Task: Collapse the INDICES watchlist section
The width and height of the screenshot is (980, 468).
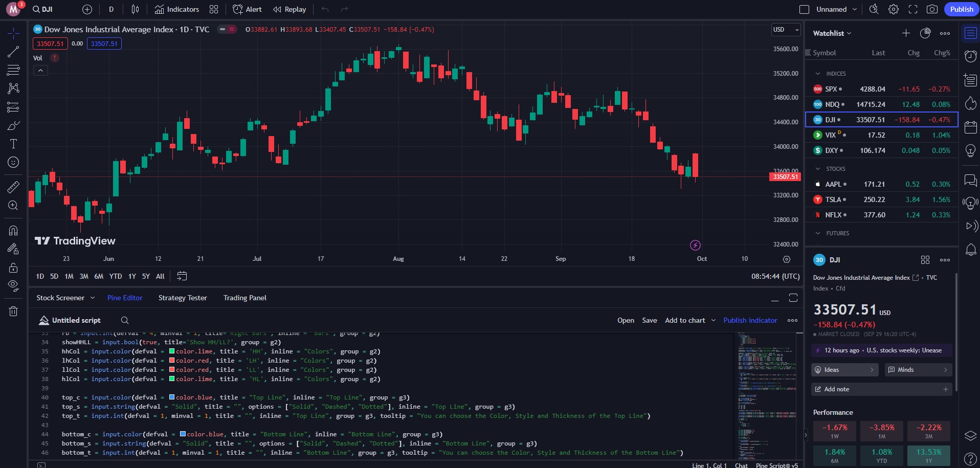Action: pyautogui.click(x=818, y=74)
